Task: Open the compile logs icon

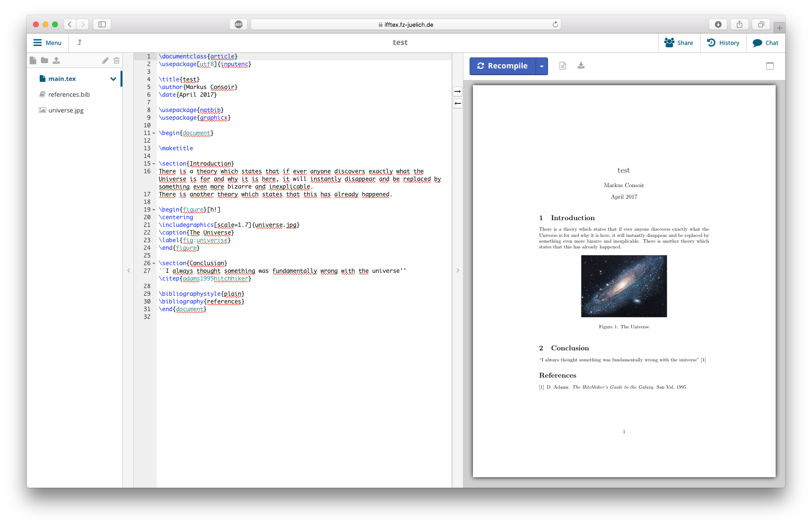Action: tap(563, 66)
